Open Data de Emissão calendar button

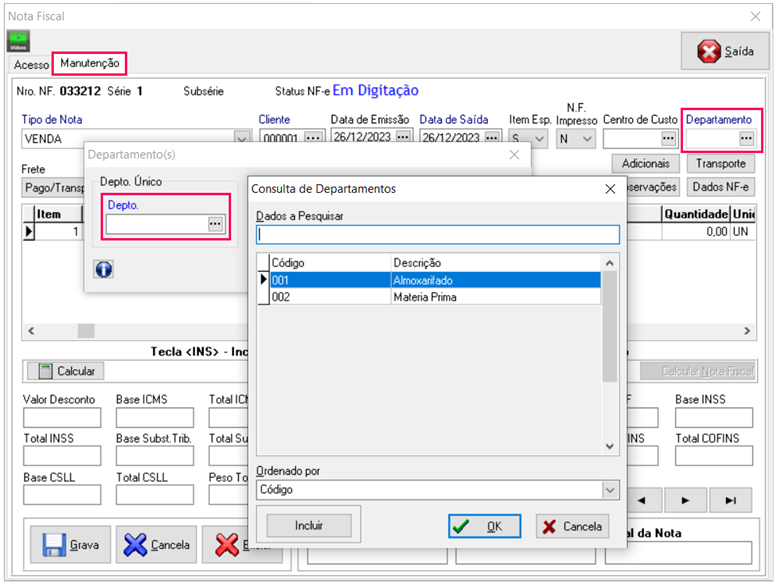click(403, 138)
